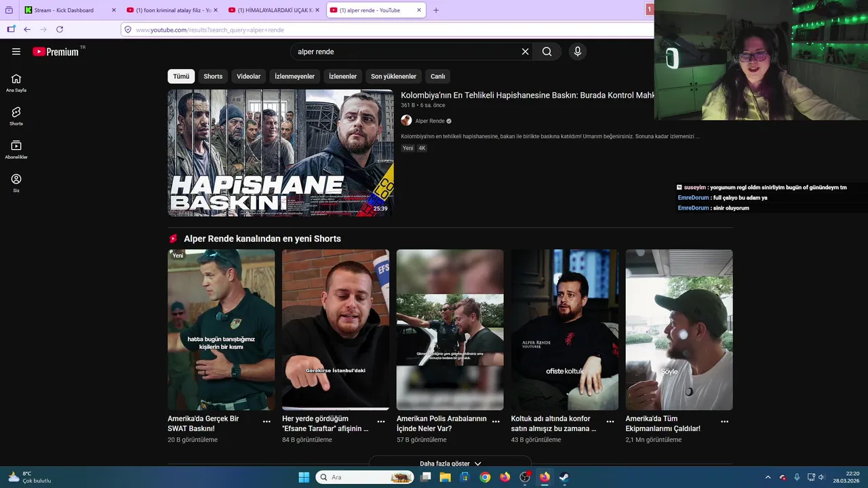Screen dimensions: 868x488
Task: Select the İzlenenler filter chip
Action: 342,77
